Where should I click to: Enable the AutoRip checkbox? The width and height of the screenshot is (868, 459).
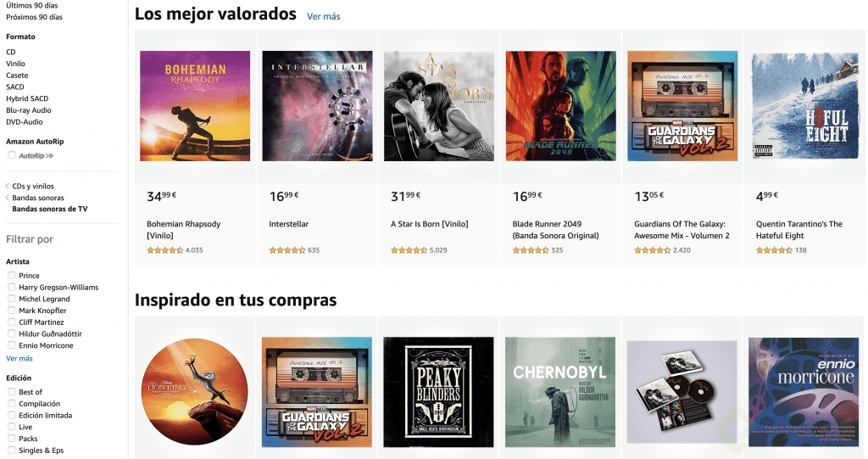click(x=11, y=156)
